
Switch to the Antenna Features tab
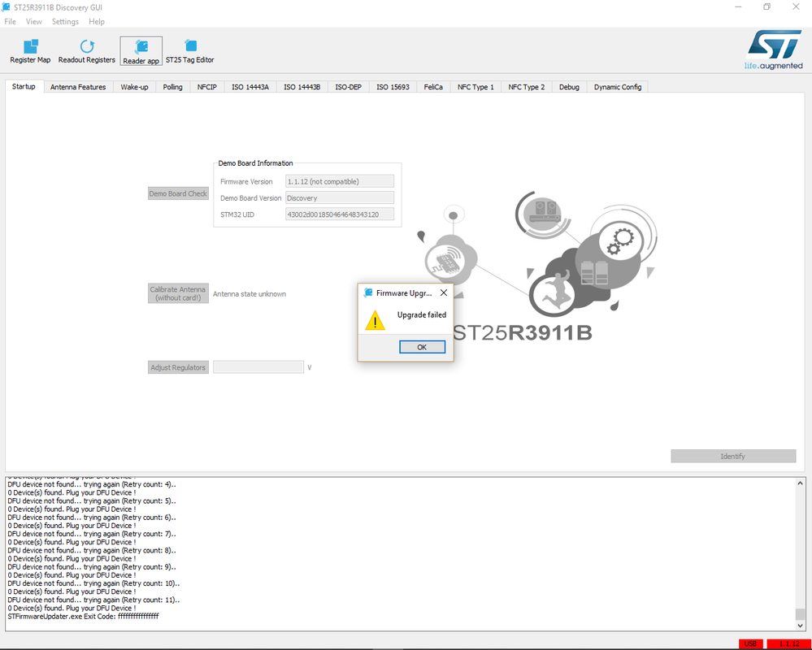[x=78, y=87]
